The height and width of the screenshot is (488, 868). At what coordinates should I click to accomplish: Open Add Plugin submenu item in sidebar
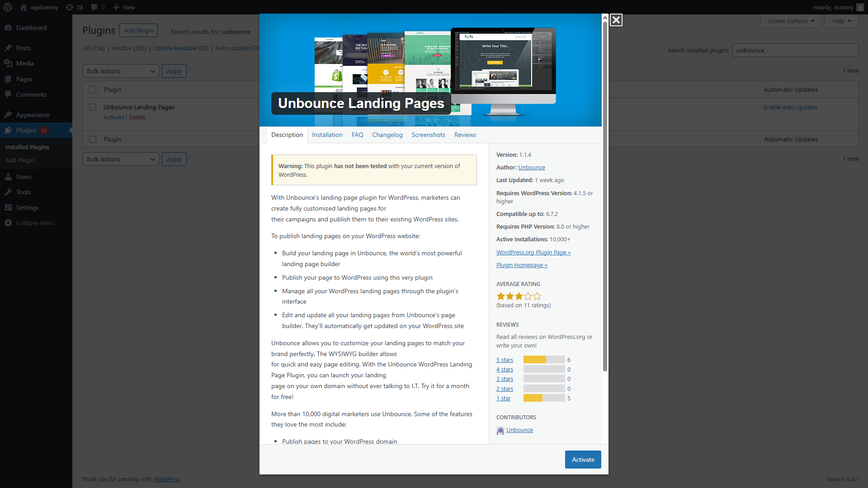(x=19, y=160)
